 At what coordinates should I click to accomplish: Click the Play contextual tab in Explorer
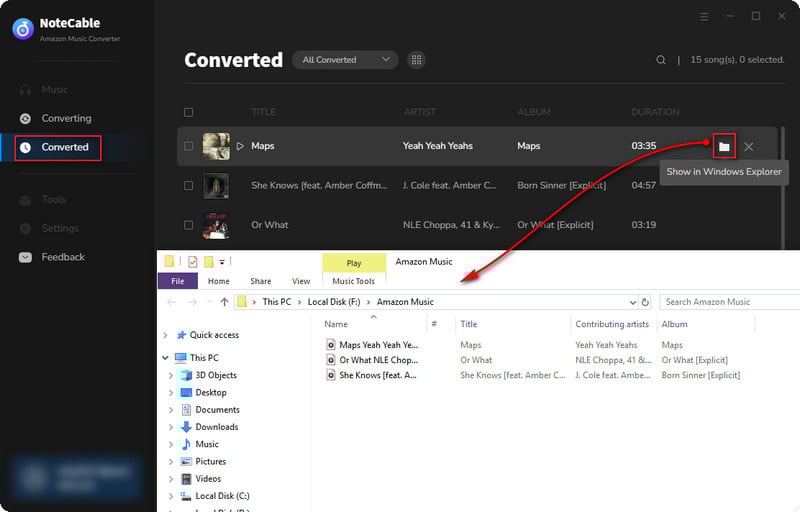point(354,263)
